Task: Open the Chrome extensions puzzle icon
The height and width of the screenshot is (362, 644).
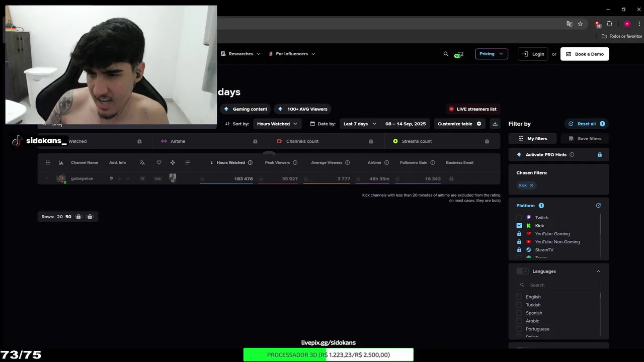Action: pyautogui.click(x=609, y=24)
